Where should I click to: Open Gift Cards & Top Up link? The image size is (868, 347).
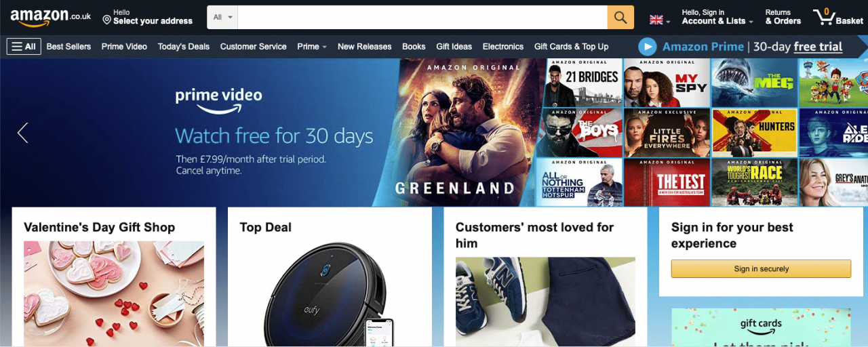coord(572,47)
